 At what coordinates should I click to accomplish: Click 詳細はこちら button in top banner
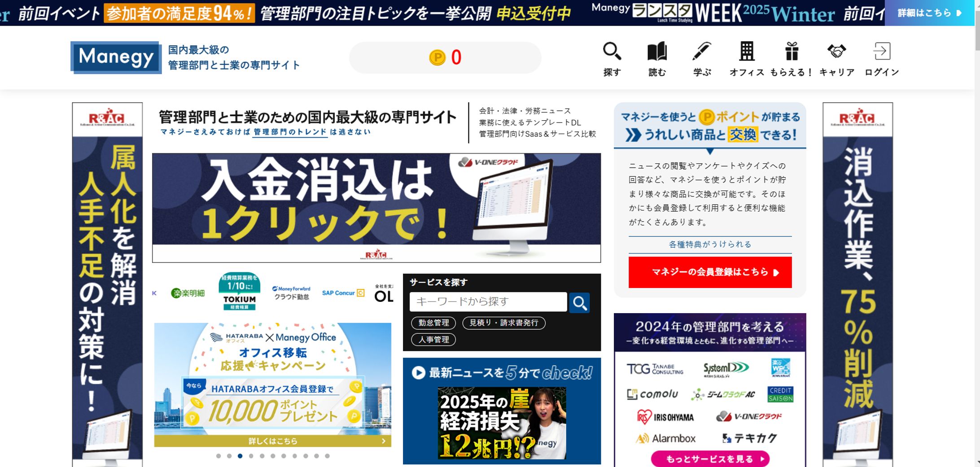929,13
